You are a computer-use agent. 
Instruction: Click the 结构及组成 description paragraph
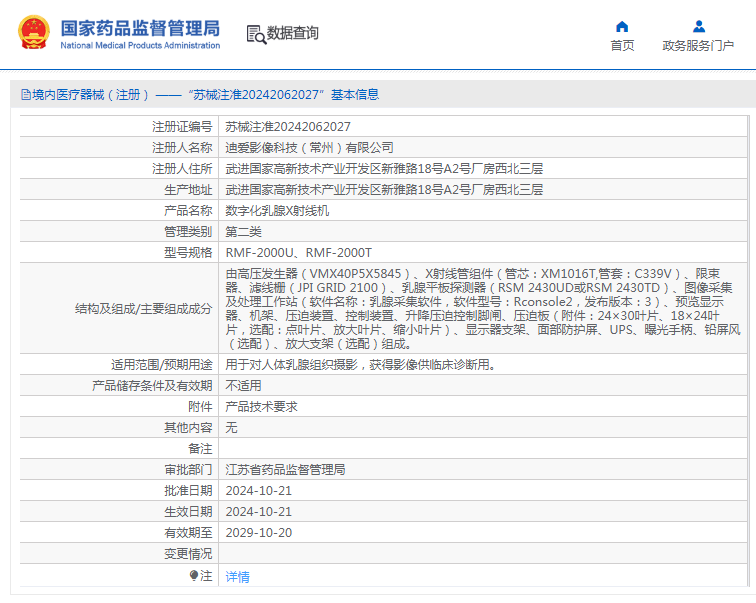pos(483,308)
